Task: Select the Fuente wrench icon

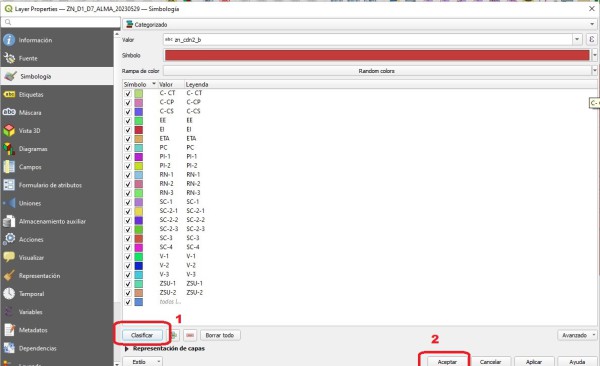Action: 9,58
